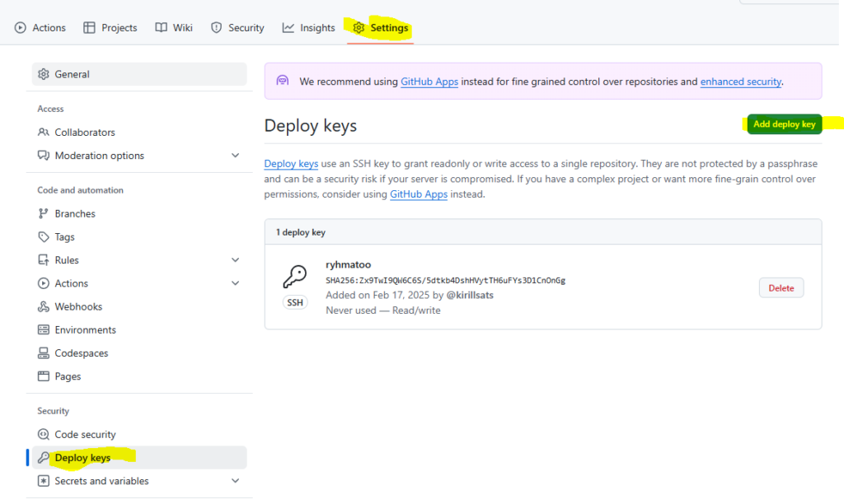Click the Security shield icon in top navigation
Image resolution: width=844 pixels, height=504 pixels.
point(217,27)
